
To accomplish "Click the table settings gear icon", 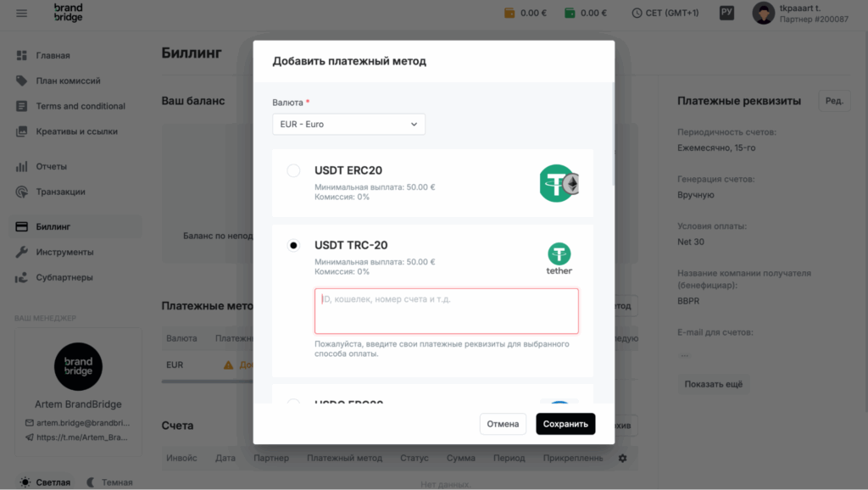I will tap(623, 459).
